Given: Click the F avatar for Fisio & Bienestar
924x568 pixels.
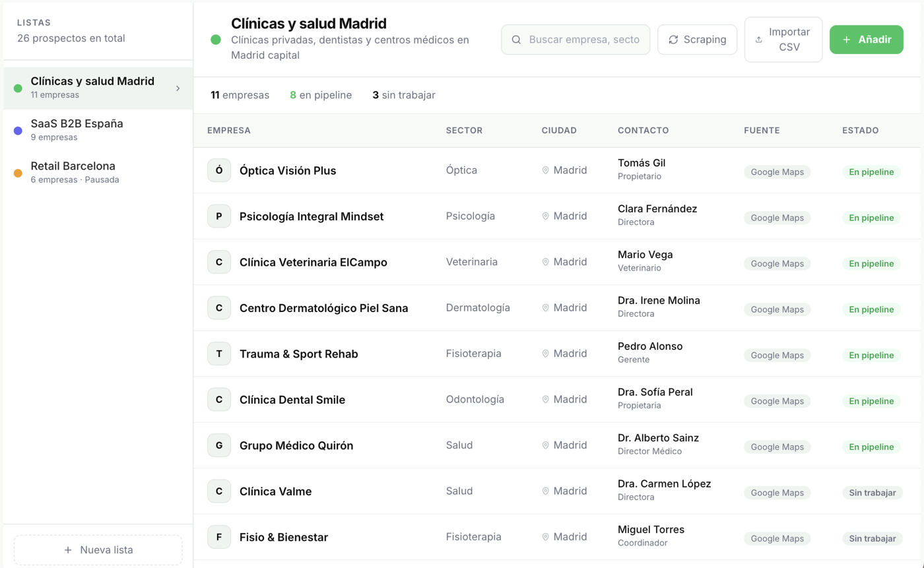Looking at the screenshot, I should [219, 537].
